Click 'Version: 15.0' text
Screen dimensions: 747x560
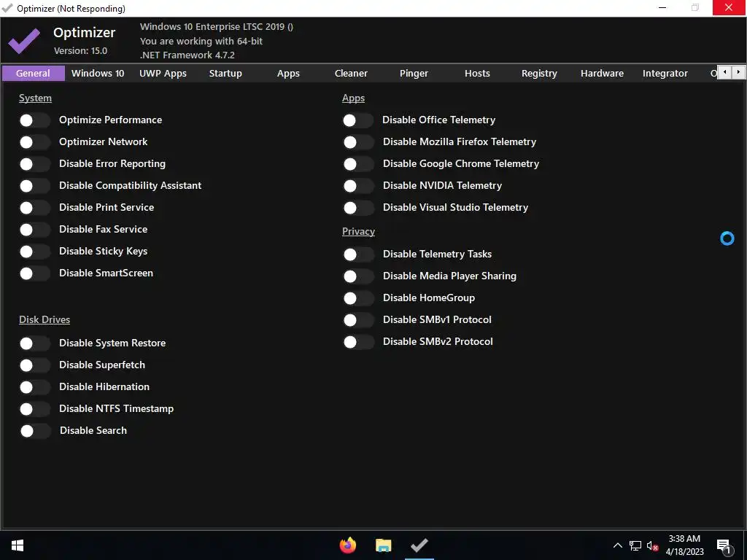click(x=80, y=51)
